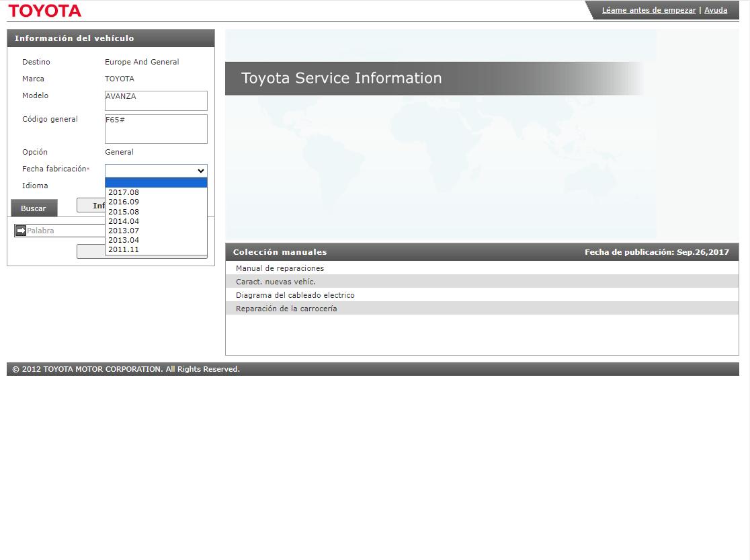Screen dimensions: 750x560
Task: Select 2017.08 from the date list
Action: 156,192
